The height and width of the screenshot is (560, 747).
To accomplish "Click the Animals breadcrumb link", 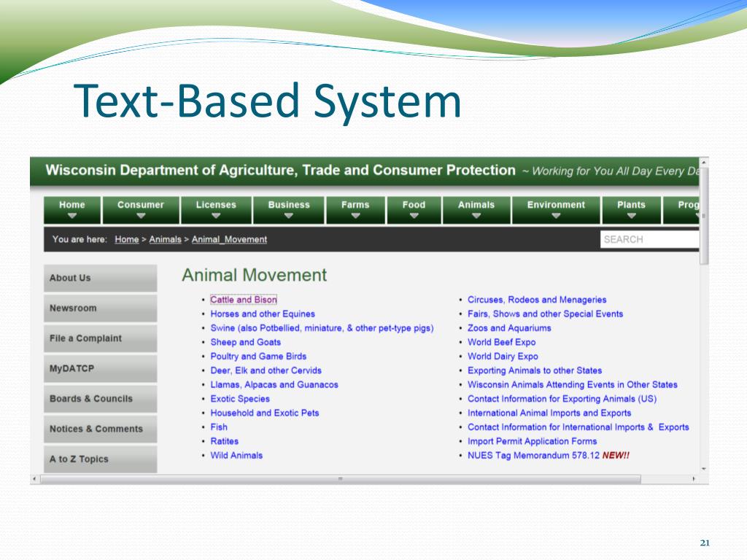I will coord(166,239).
